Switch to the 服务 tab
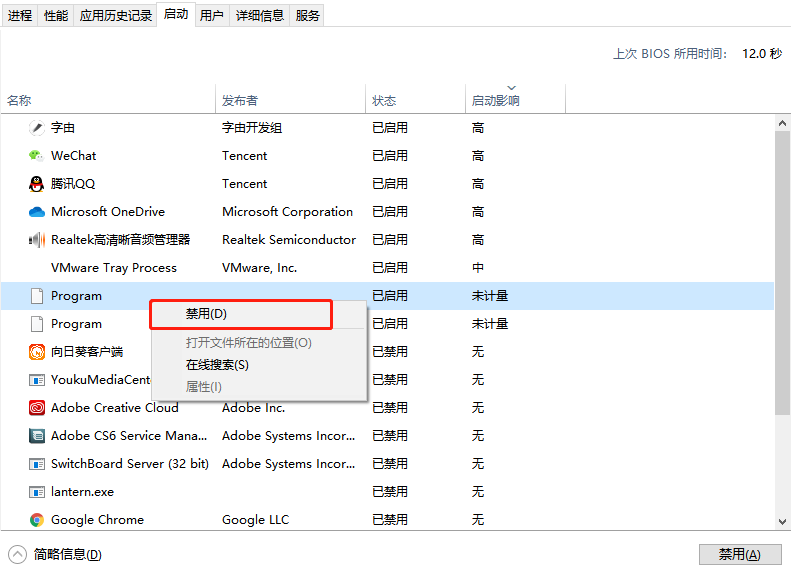The width and height of the screenshot is (791, 579). [308, 15]
